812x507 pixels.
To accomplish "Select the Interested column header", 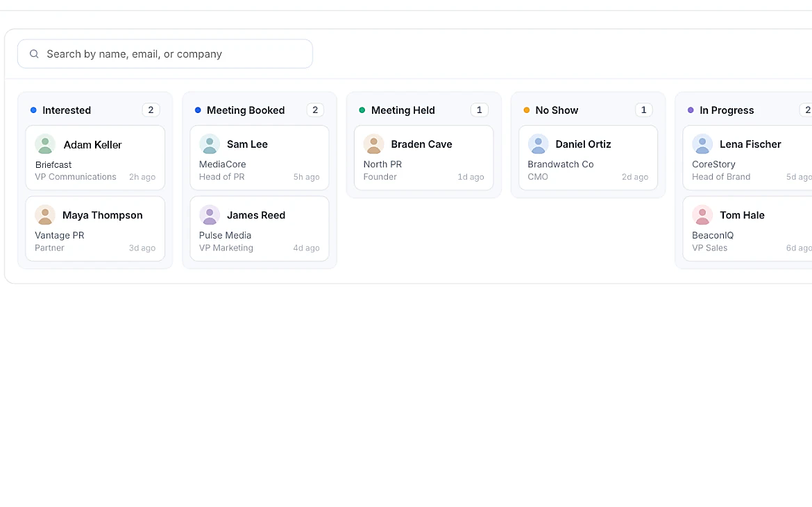I will point(67,110).
